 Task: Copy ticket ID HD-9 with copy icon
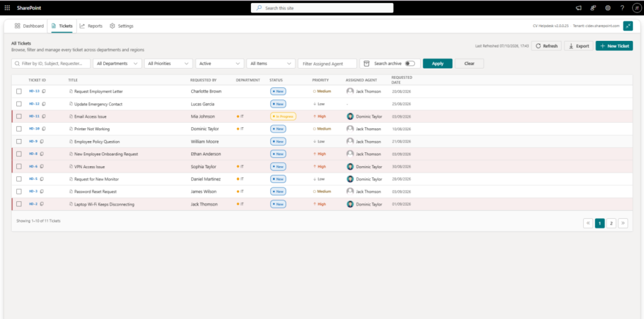[42, 142]
